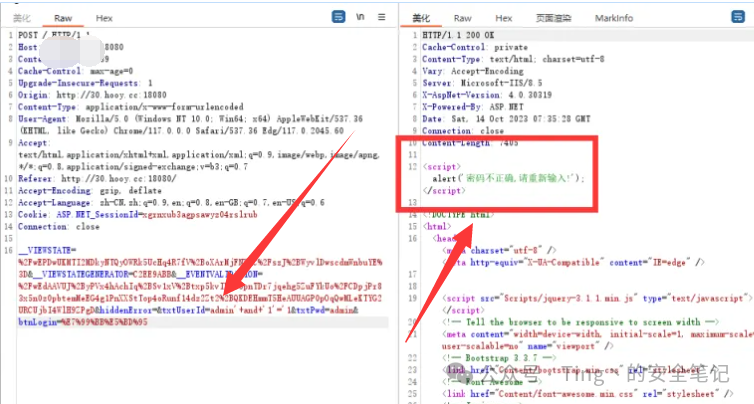Click the Content-Type text/html charset=utf-8 header
Screen dimensions: 754x404
pyautogui.click(x=513, y=59)
